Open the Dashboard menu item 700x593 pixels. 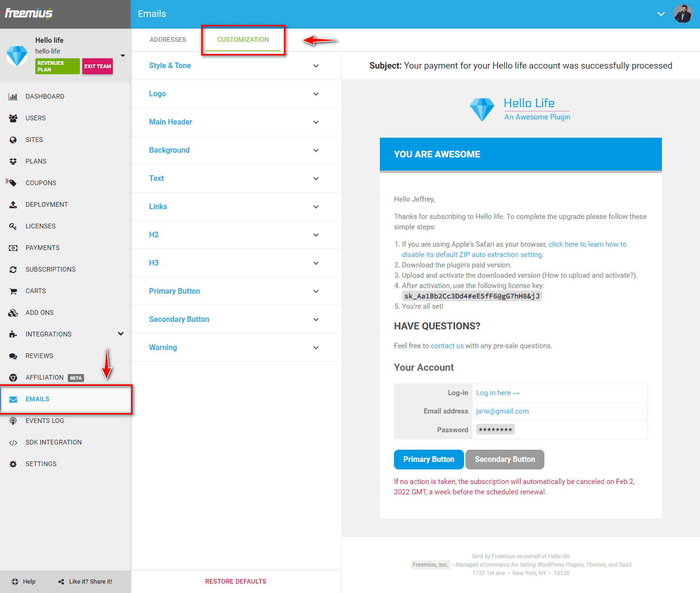(65, 96)
